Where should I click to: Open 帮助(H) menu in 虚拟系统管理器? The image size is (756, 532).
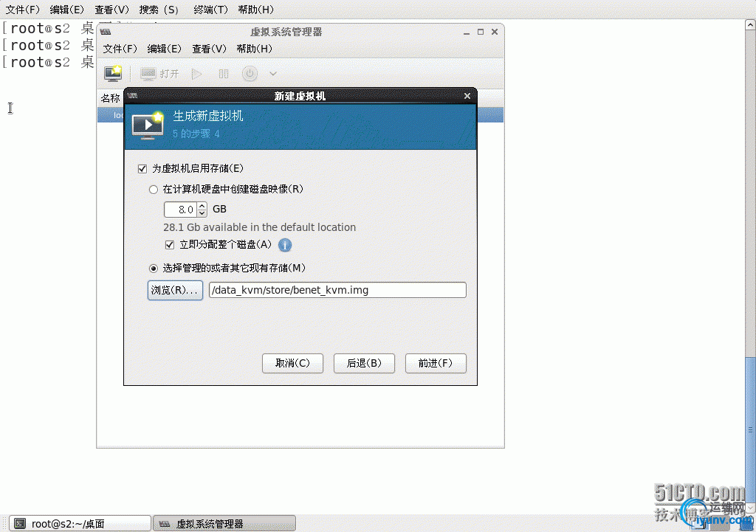pyautogui.click(x=254, y=49)
